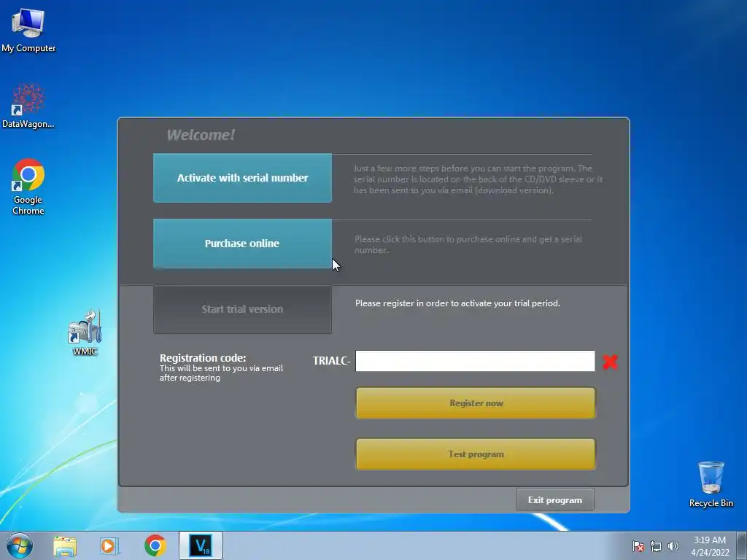The image size is (747, 560).
Task: Click the Purchase online button
Action: tap(242, 244)
